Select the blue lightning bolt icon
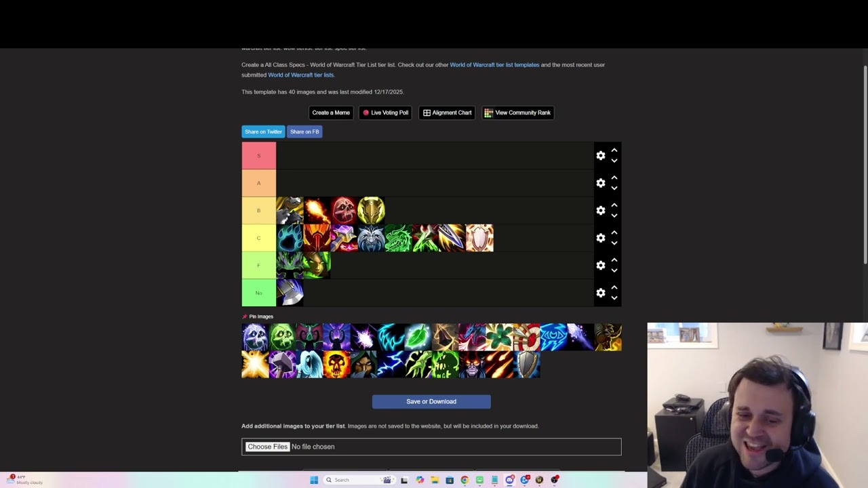This screenshot has width=868, height=488. pos(391,364)
